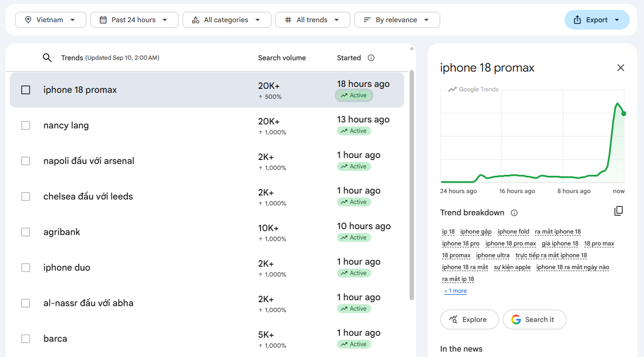The width and height of the screenshot is (644, 357).
Task: Select the al-nassr đấu với abha checkbox
Action: click(x=26, y=303)
